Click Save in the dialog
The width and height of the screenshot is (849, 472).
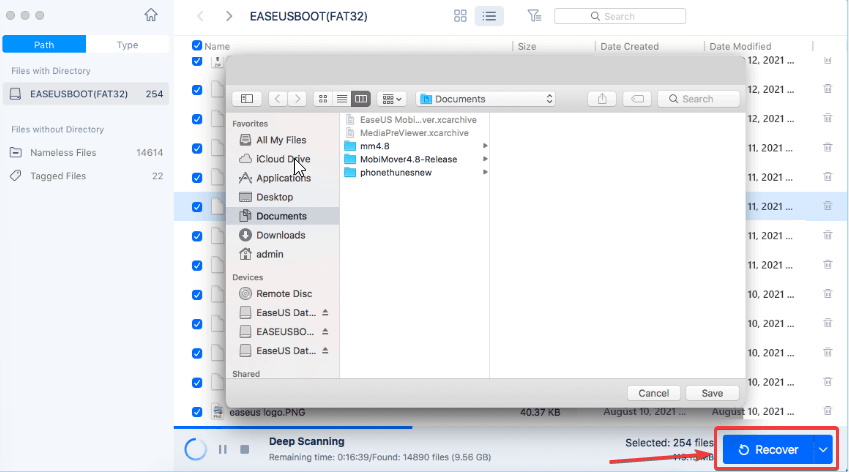click(x=712, y=393)
